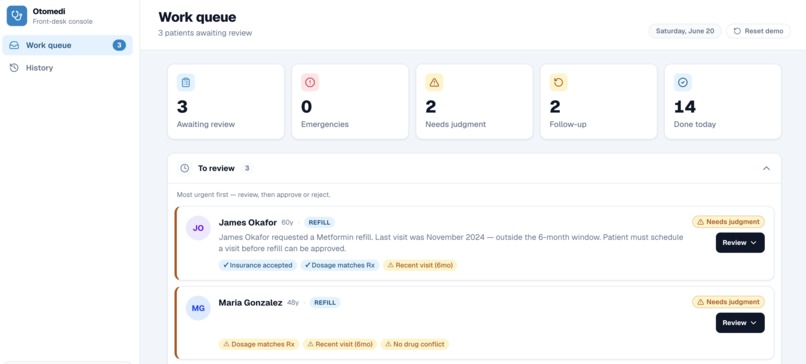Click the To review count badge
Image resolution: width=806 pixels, height=364 pixels.
pos(247,168)
